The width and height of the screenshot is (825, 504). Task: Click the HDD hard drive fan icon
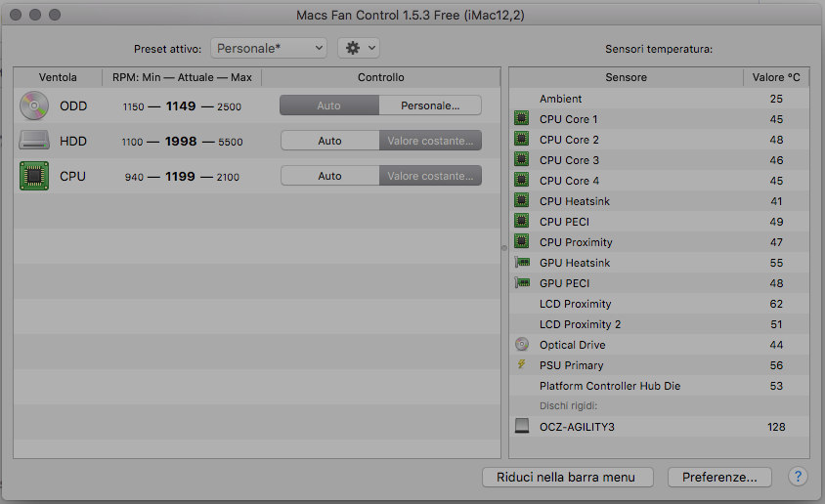(33, 141)
